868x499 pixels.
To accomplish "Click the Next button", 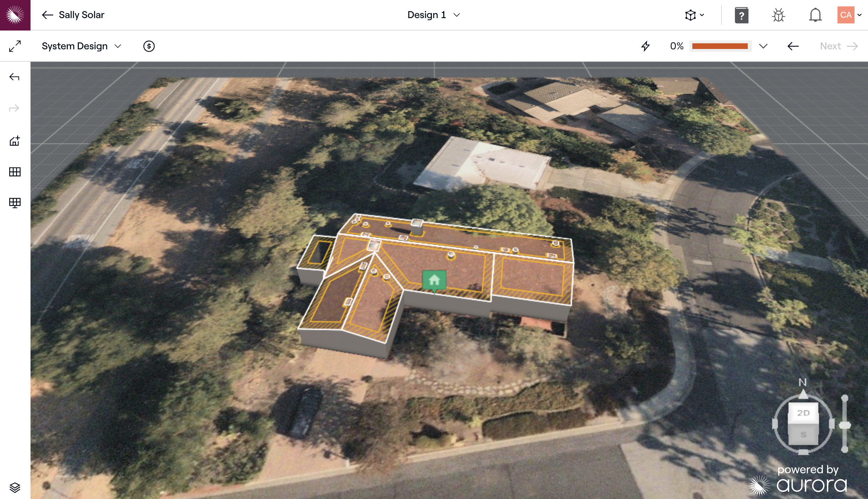I will [x=839, y=46].
